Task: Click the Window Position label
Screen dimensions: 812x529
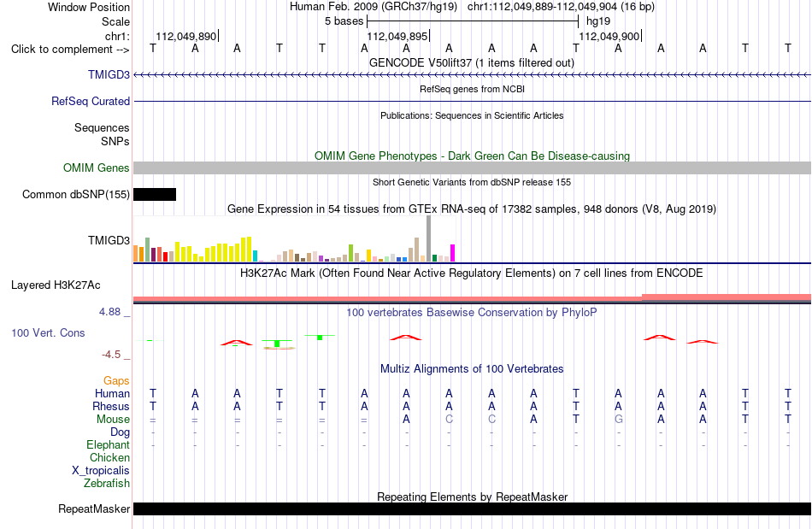Action: coord(89,7)
